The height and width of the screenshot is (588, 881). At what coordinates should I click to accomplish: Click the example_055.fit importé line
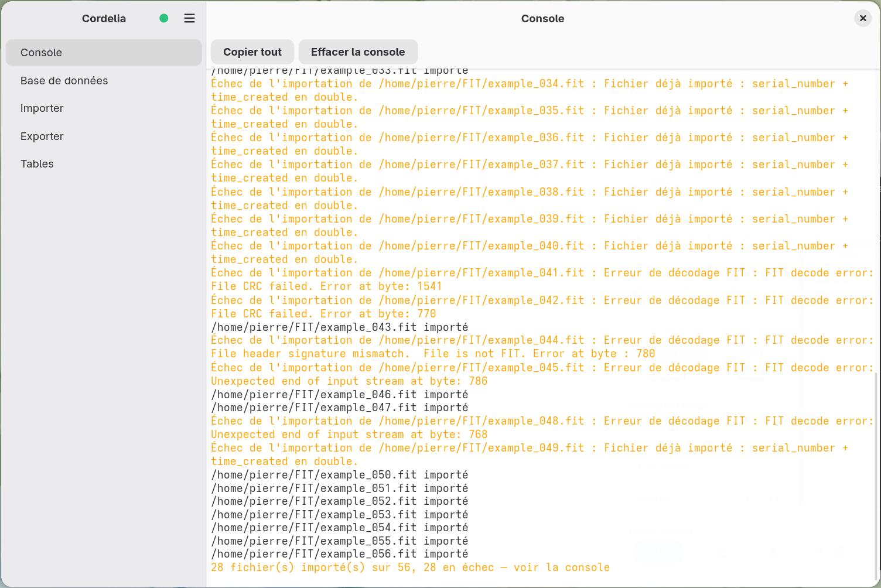pyautogui.click(x=340, y=541)
